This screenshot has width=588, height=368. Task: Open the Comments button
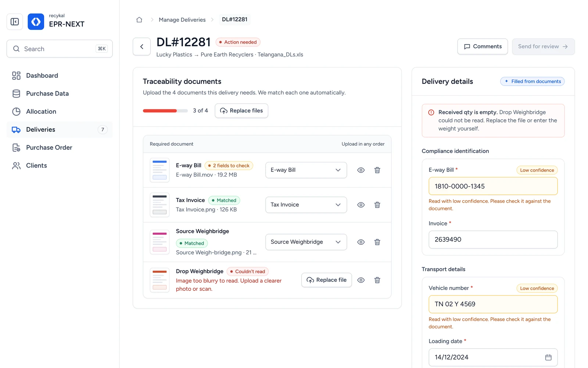[483, 47]
